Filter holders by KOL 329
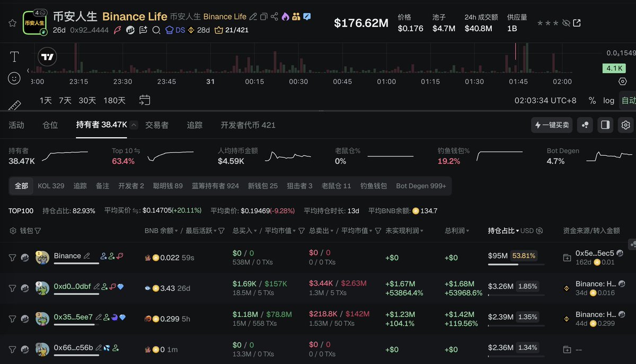Image resolution: width=636 pixels, height=364 pixels. coord(51,186)
